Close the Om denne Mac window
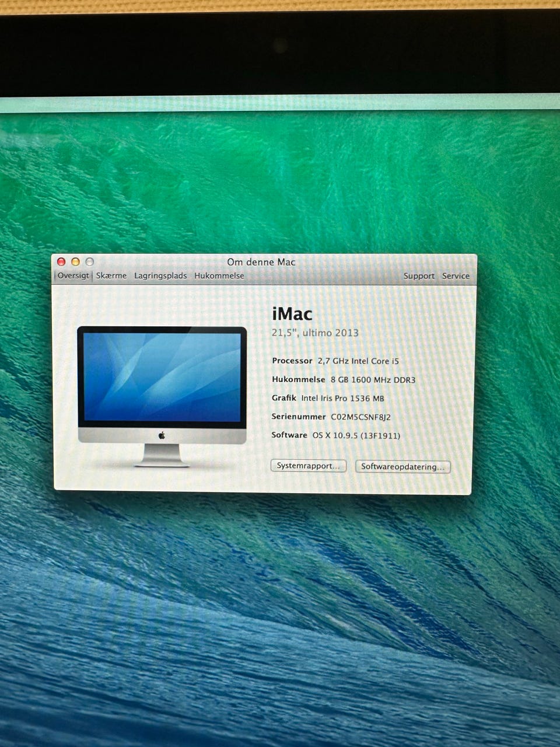This screenshot has width=560, height=747. pyautogui.click(x=61, y=262)
